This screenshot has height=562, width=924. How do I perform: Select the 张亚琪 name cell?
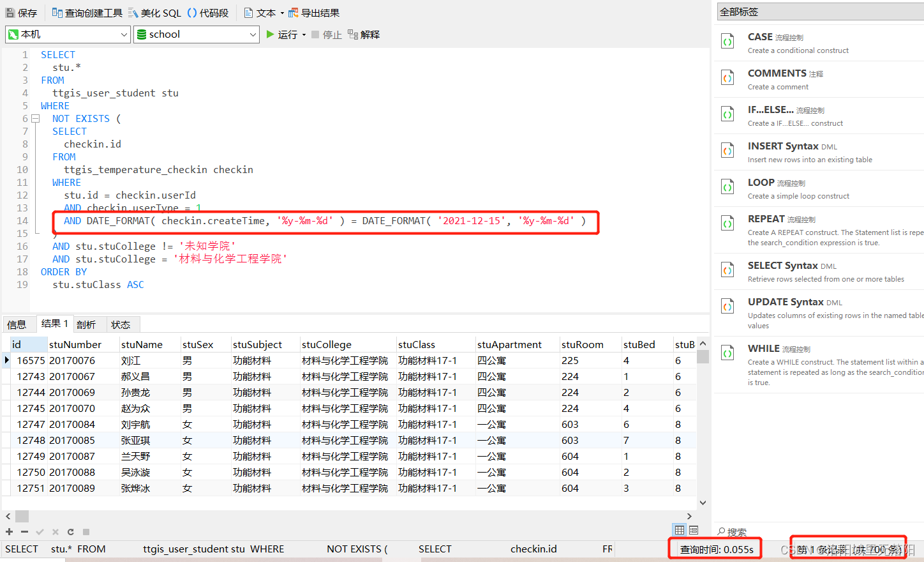pos(149,440)
